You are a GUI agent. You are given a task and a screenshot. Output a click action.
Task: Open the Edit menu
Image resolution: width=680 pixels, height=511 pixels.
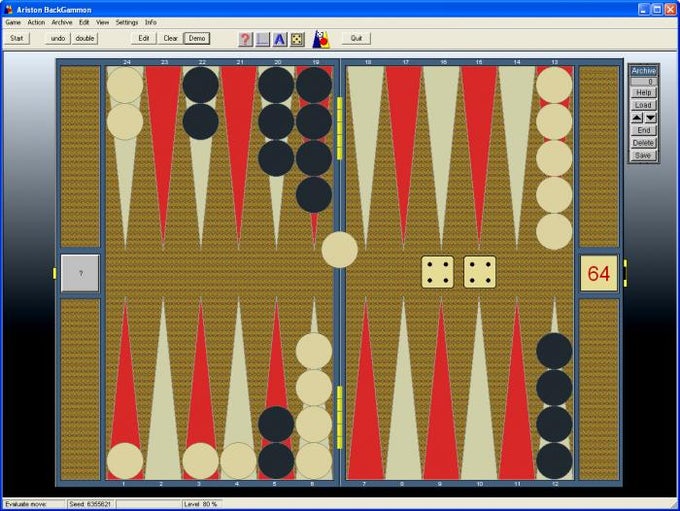click(84, 22)
